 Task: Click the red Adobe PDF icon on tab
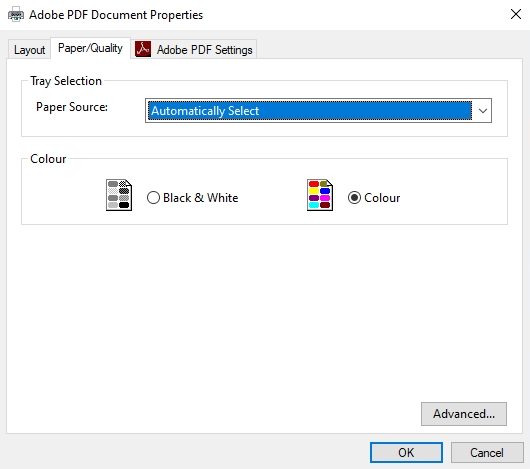point(143,49)
